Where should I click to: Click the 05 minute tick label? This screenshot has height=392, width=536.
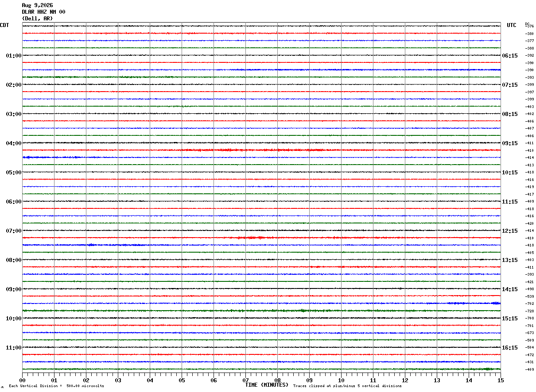(182, 380)
